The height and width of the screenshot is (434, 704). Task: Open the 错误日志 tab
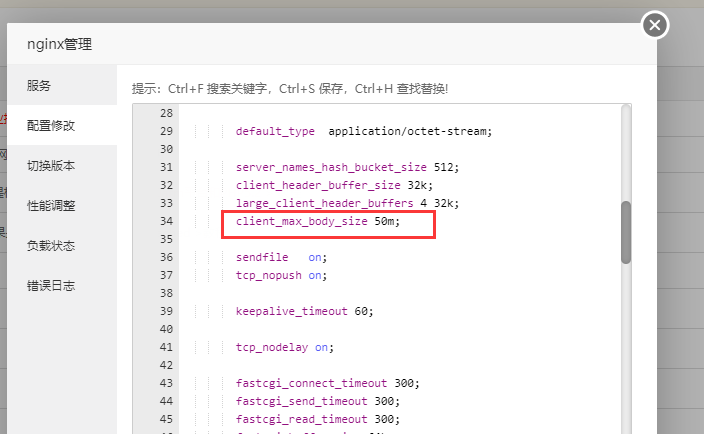coord(62,285)
